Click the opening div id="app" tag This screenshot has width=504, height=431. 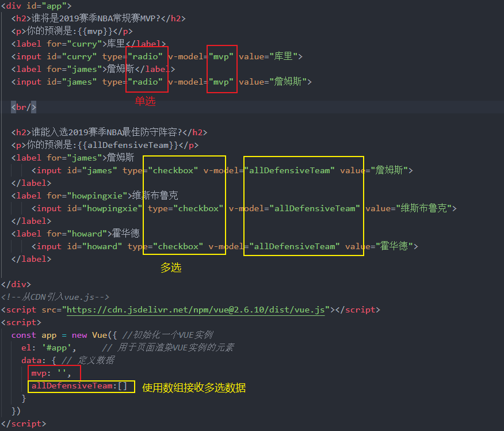[x=36, y=6]
